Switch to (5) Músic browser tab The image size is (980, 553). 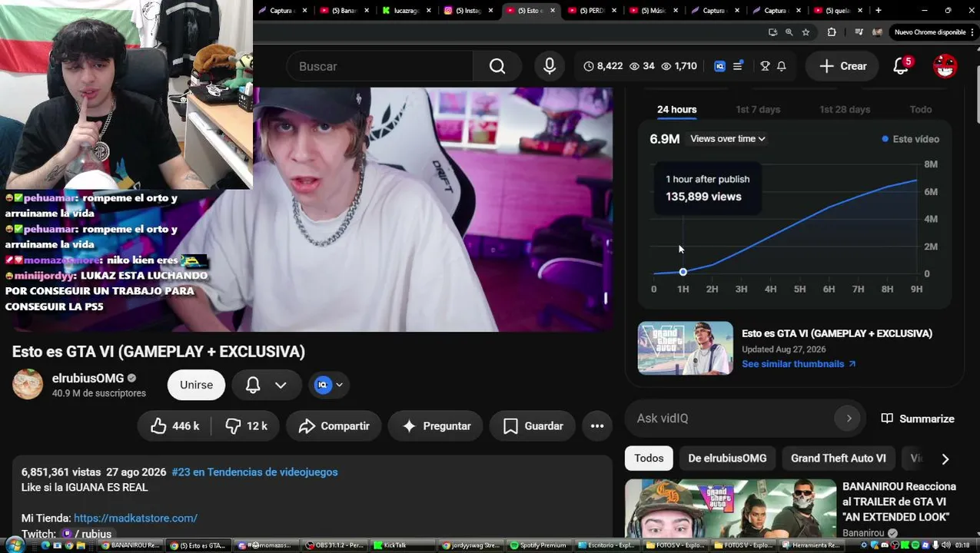652,11
